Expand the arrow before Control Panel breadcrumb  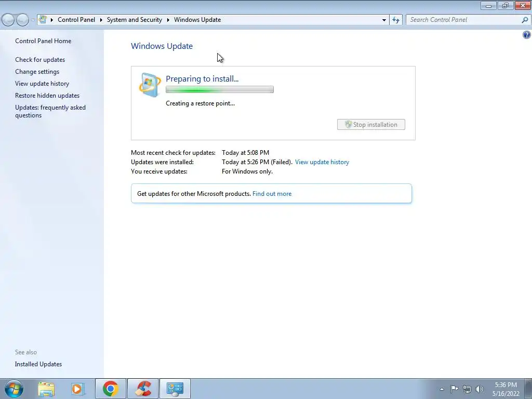pos(52,20)
